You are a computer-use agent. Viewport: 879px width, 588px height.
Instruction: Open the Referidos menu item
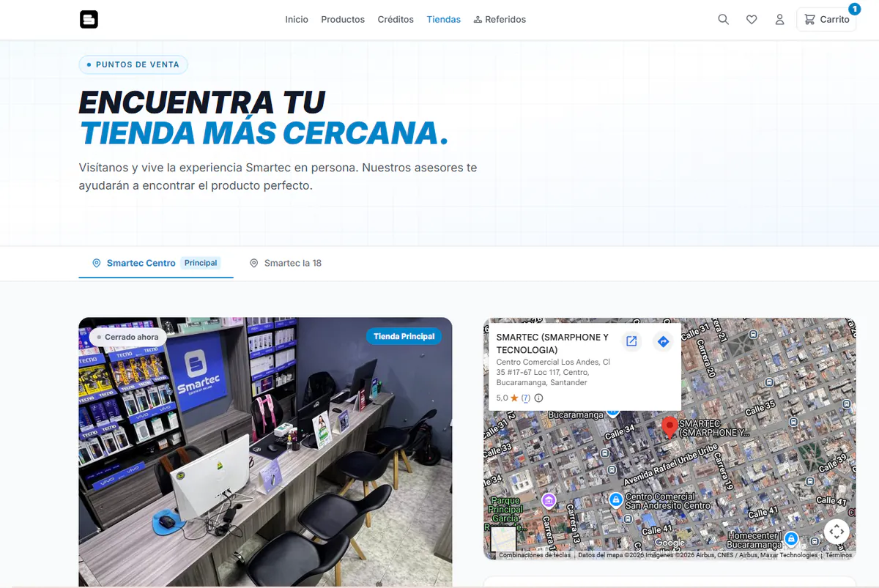500,20
